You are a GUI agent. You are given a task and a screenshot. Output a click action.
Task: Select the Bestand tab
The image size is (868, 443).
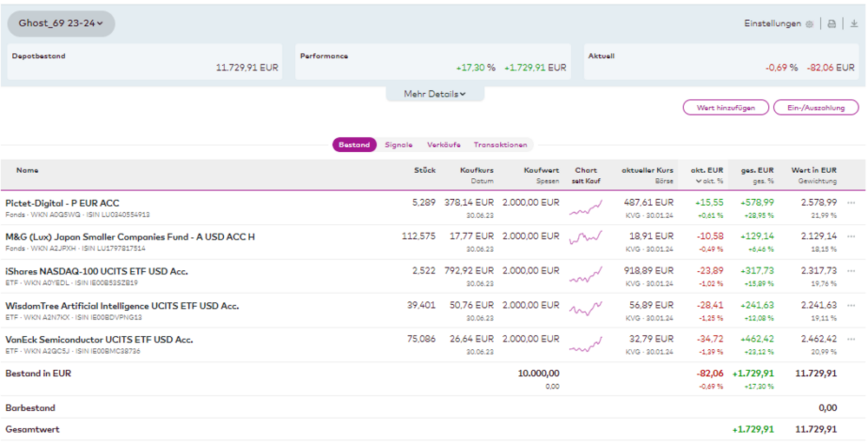click(354, 145)
